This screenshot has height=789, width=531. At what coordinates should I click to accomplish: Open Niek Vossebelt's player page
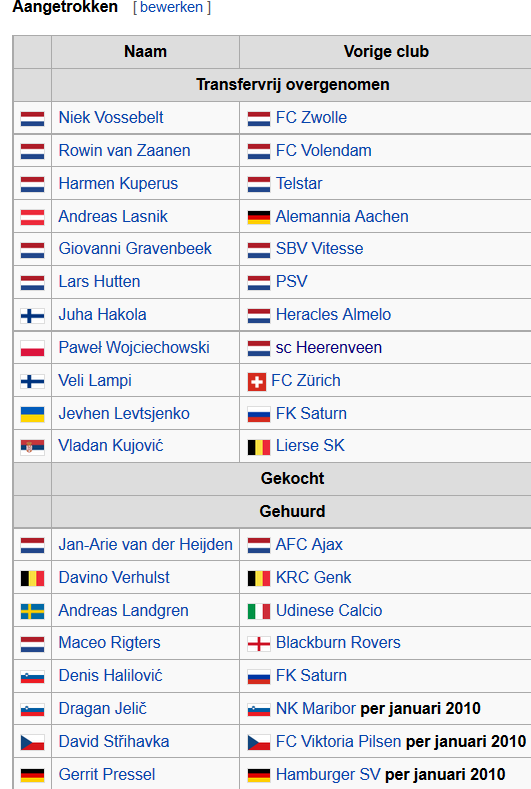click(x=111, y=117)
